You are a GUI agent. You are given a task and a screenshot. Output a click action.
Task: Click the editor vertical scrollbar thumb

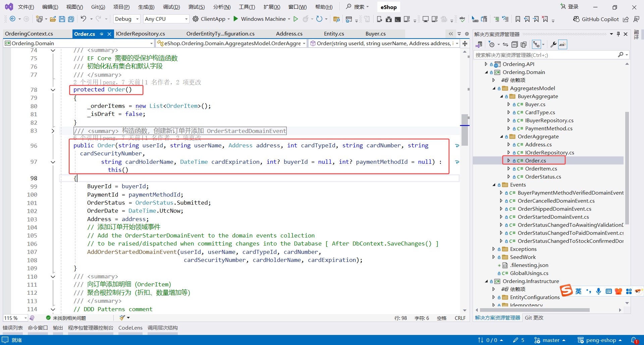click(x=465, y=130)
